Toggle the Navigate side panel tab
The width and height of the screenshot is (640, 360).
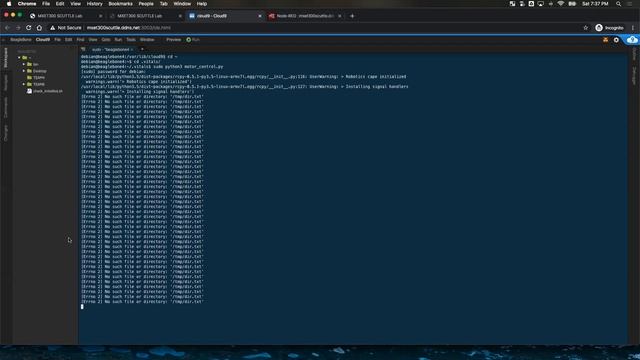(x=6, y=83)
